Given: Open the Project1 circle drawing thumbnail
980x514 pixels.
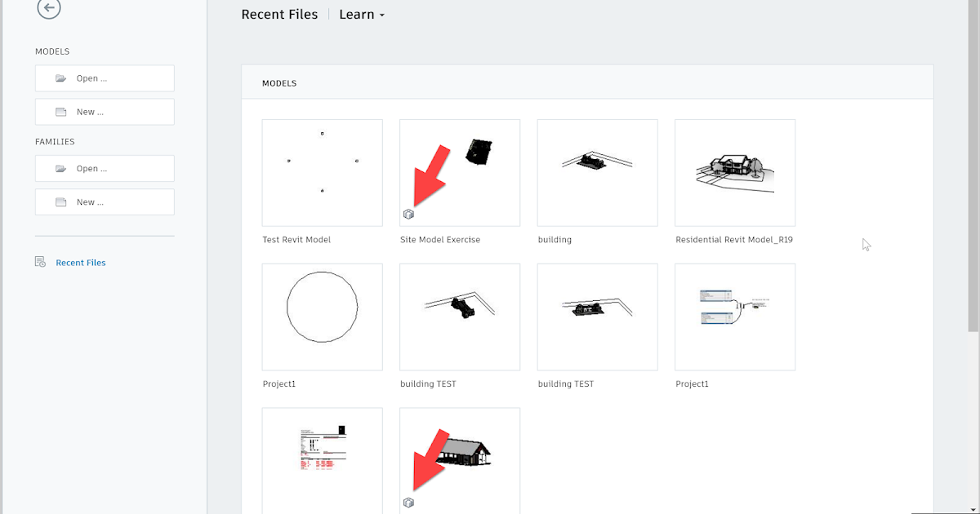Looking at the screenshot, I should point(322,317).
